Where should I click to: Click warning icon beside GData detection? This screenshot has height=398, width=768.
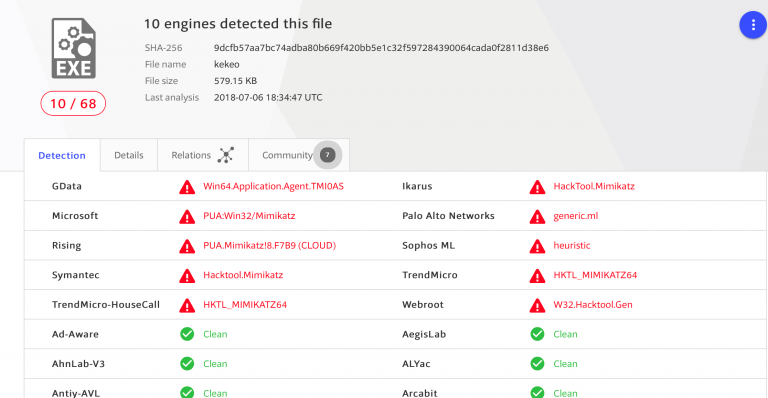(x=187, y=187)
